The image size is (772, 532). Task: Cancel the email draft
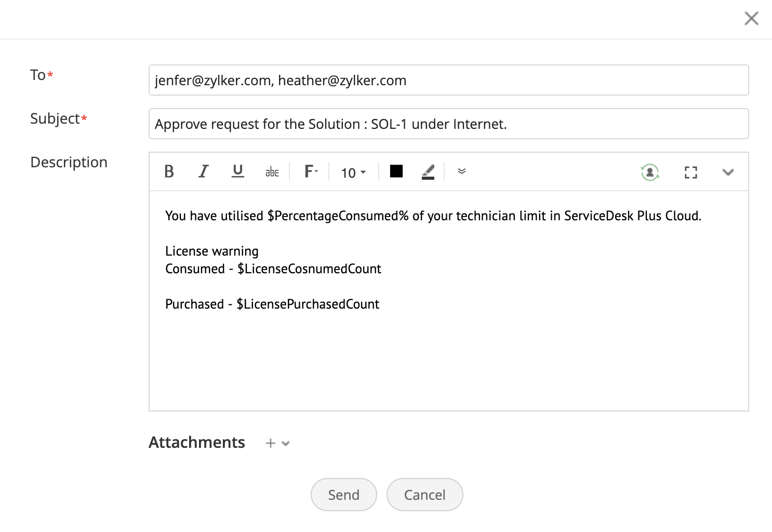click(424, 495)
